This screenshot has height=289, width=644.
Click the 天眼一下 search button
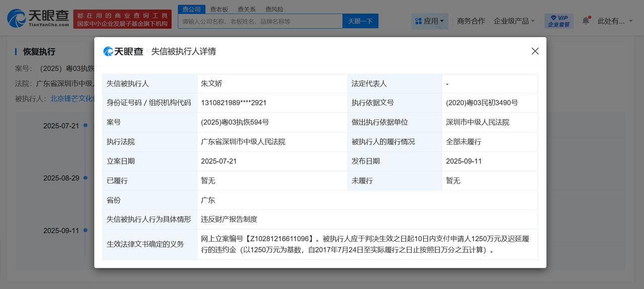point(360,21)
